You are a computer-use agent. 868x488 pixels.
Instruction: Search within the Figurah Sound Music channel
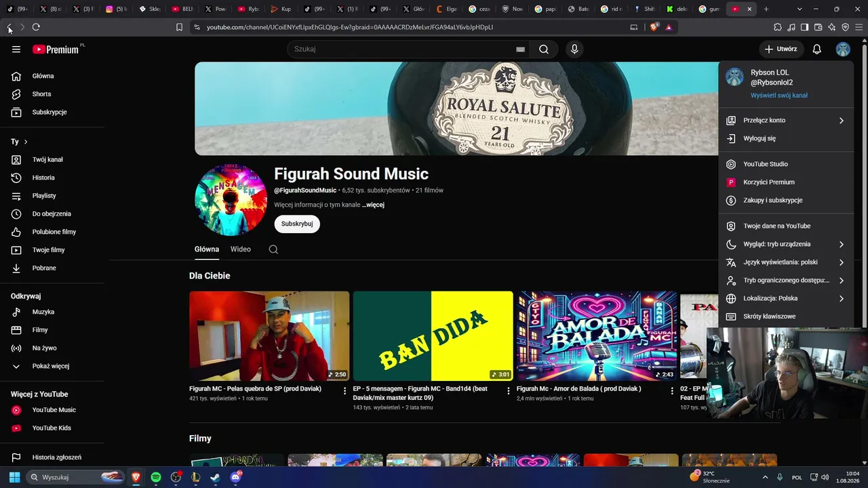click(273, 249)
